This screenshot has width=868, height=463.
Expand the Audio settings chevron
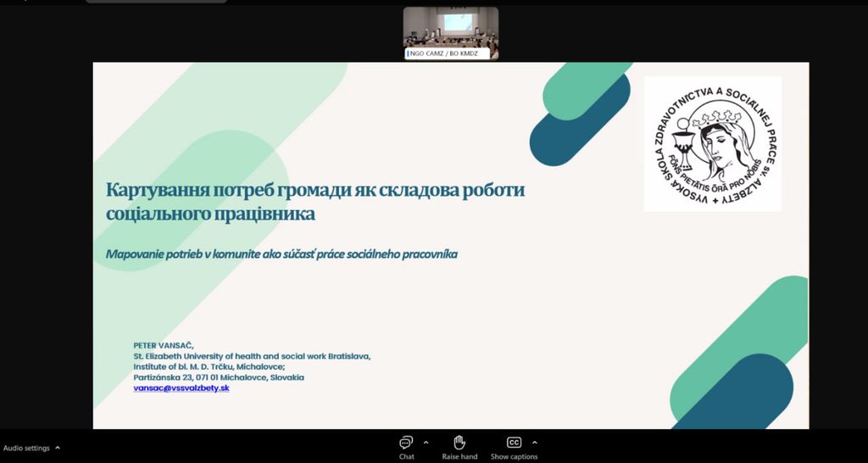pyautogui.click(x=58, y=448)
